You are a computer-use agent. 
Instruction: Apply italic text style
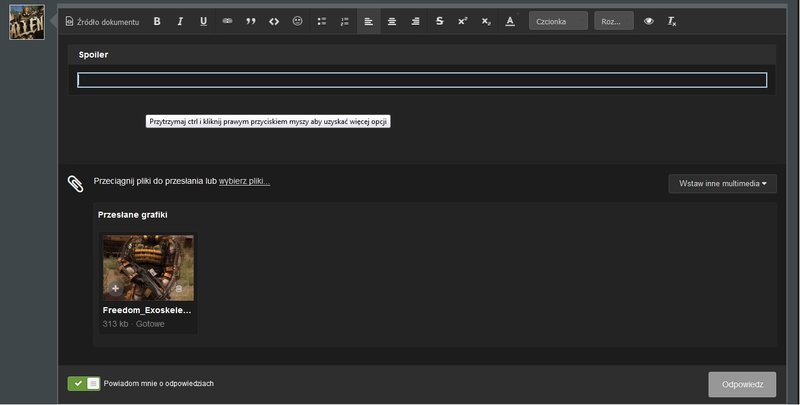pos(180,21)
